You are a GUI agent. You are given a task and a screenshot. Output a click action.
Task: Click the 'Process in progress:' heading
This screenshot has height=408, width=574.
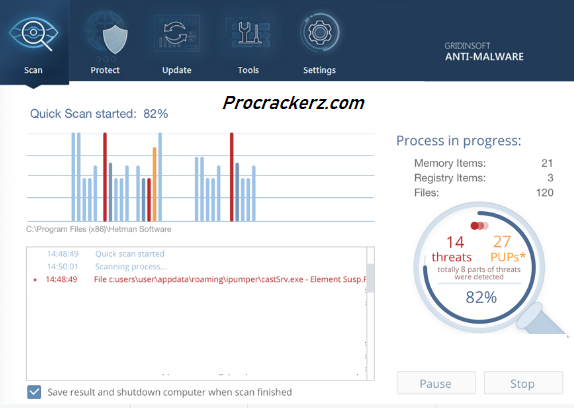tap(458, 141)
